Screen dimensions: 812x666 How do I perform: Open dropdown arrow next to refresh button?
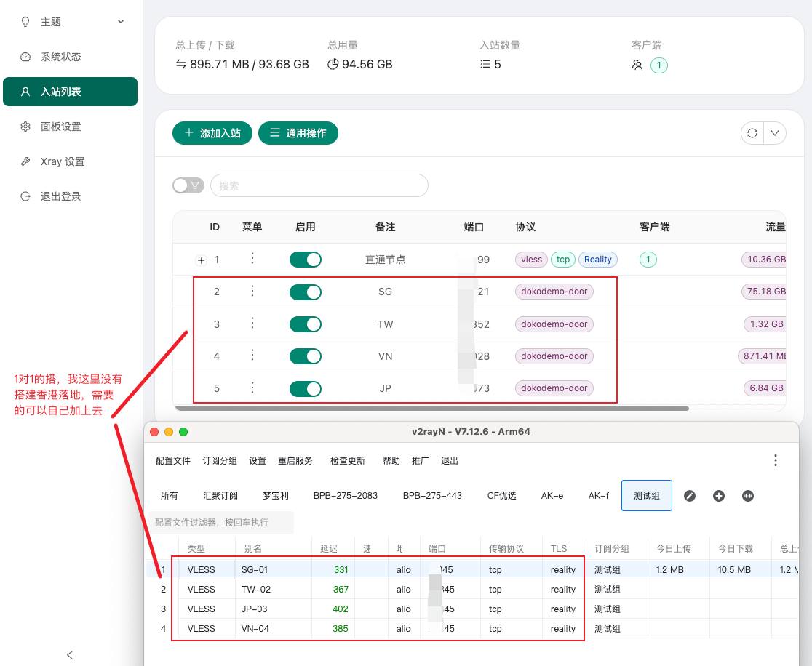click(774, 133)
